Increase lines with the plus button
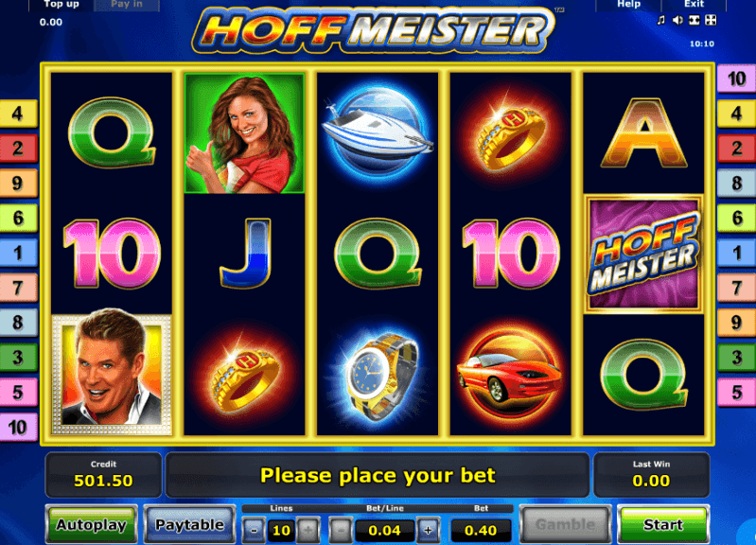This screenshot has width=756, height=545. [x=308, y=531]
